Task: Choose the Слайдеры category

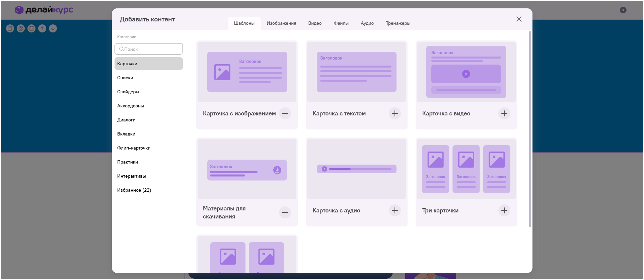Action: point(149,92)
